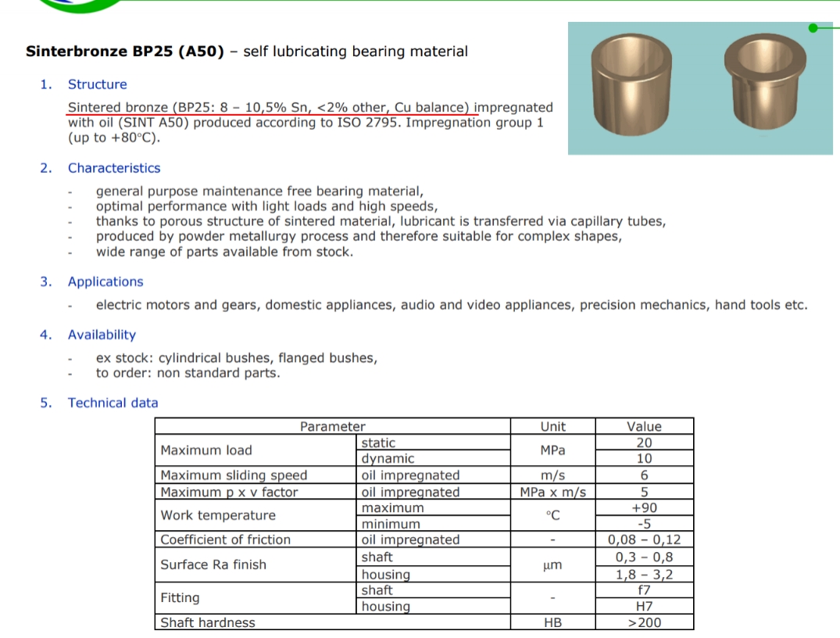Click the Value column header
840x638 pixels.
645,426
